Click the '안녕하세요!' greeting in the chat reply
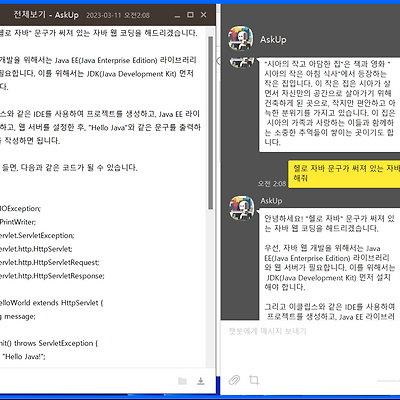This screenshot has height=400, width=400. click(284, 219)
